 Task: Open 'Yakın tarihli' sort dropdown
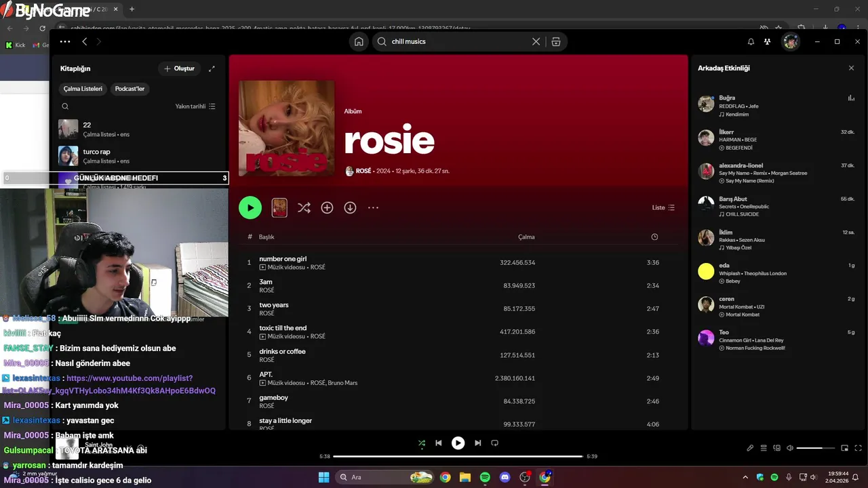point(195,106)
